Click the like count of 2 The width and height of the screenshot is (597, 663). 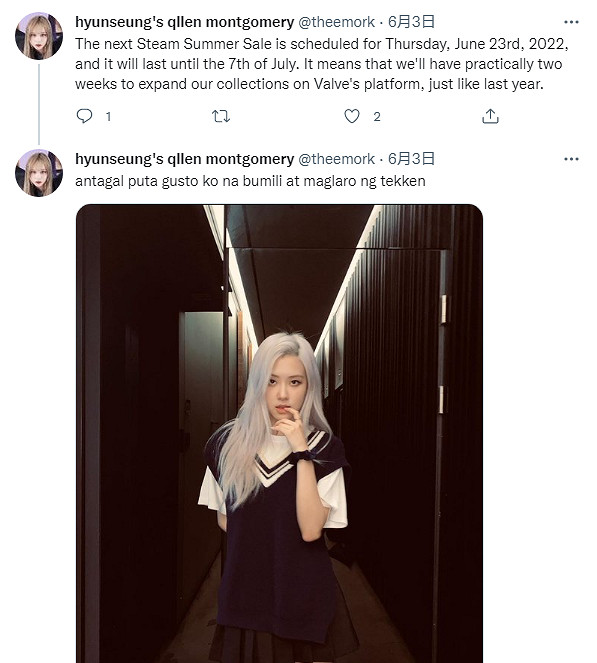[377, 116]
